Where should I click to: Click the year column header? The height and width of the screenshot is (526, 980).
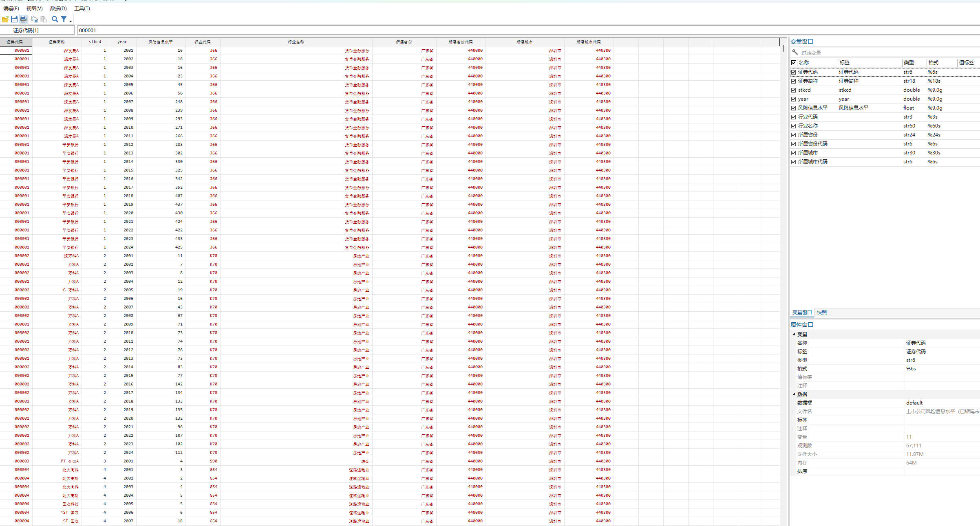[122, 42]
